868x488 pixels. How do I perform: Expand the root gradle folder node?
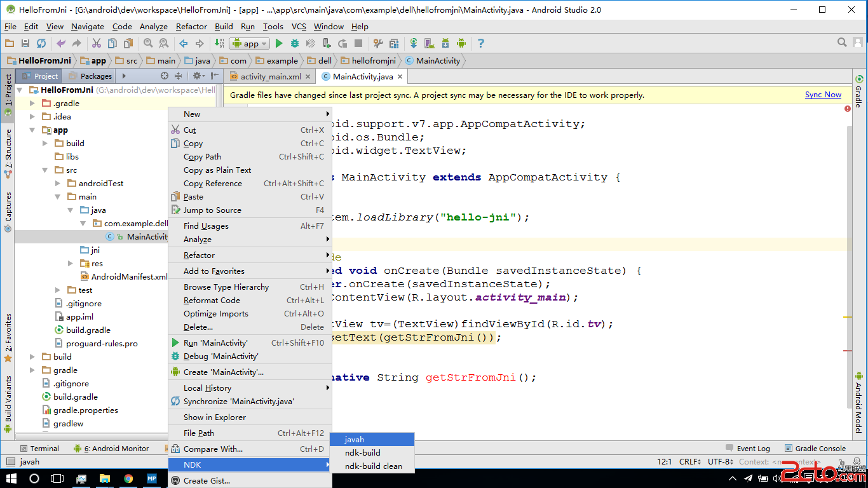coord(32,370)
